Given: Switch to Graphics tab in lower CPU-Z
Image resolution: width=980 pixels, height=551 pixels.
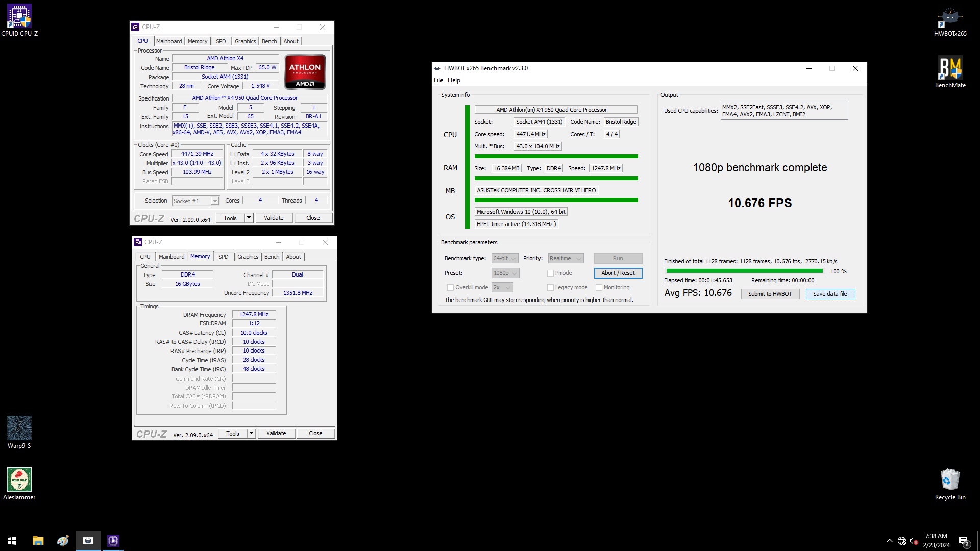Looking at the screenshot, I should [248, 257].
